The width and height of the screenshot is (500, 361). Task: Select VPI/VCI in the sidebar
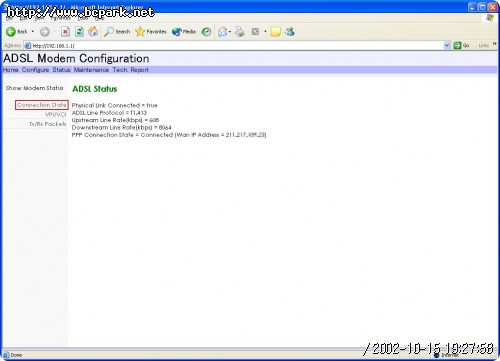[56, 115]
